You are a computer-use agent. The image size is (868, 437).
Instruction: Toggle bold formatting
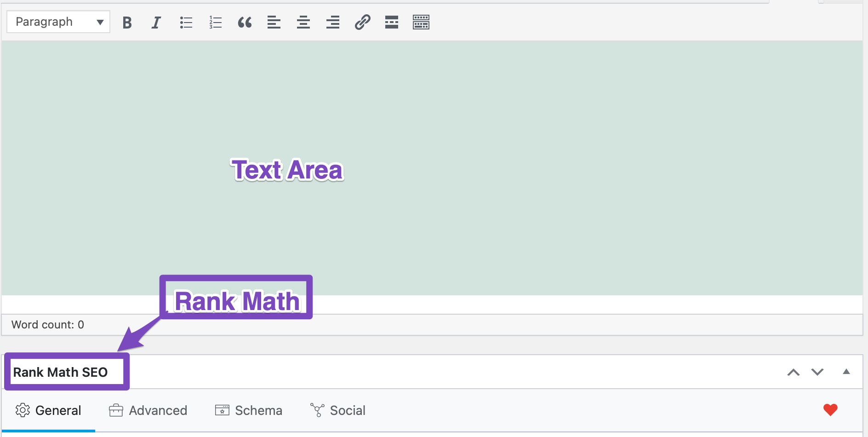127,22
